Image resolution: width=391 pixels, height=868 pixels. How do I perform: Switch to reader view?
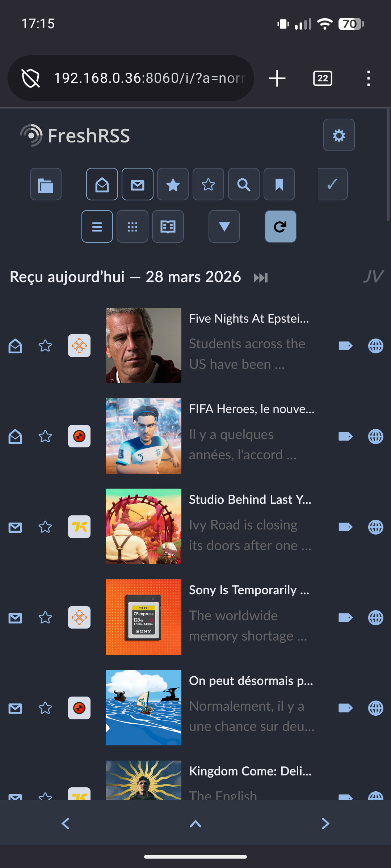[x=168, y=227]
